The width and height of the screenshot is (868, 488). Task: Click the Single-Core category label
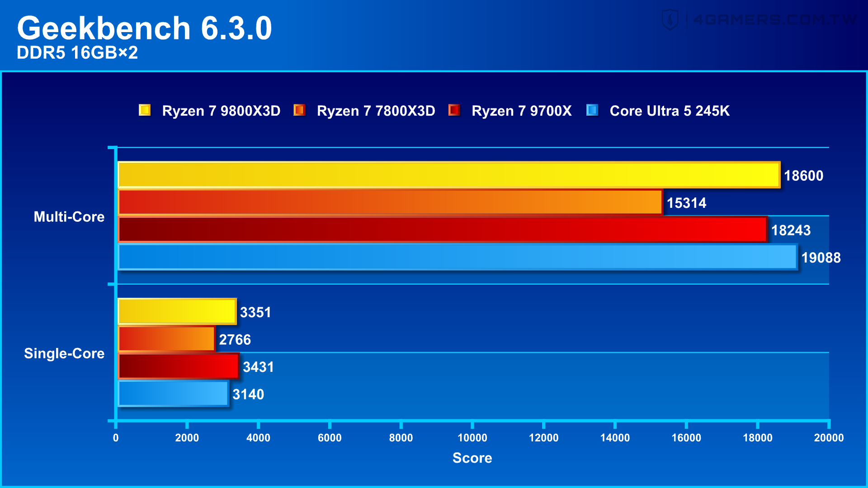[x=64, y=353]
